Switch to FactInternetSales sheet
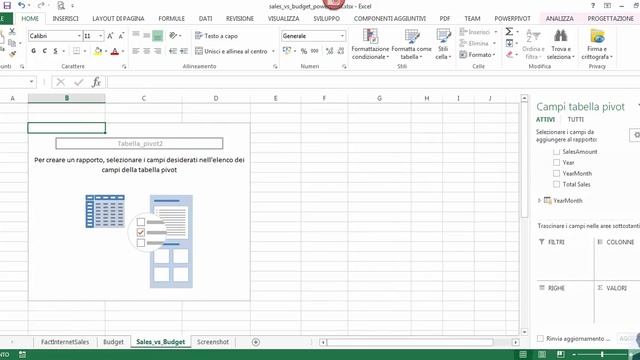Viewport: 640px width, 360px height. [65, 342]
